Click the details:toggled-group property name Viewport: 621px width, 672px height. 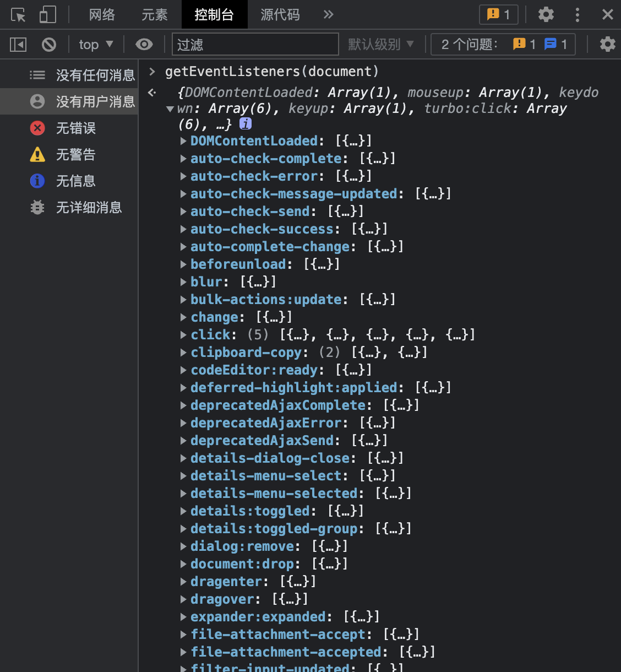tap(274, 529)
